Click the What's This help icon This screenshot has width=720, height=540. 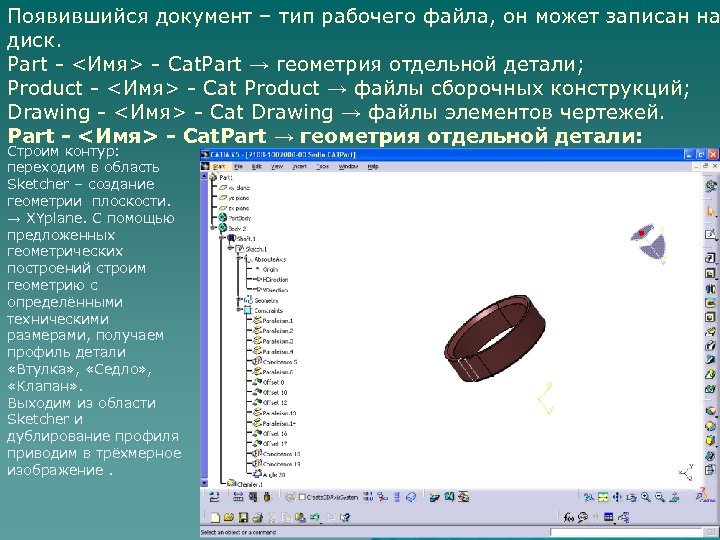[x=345, y=518]
